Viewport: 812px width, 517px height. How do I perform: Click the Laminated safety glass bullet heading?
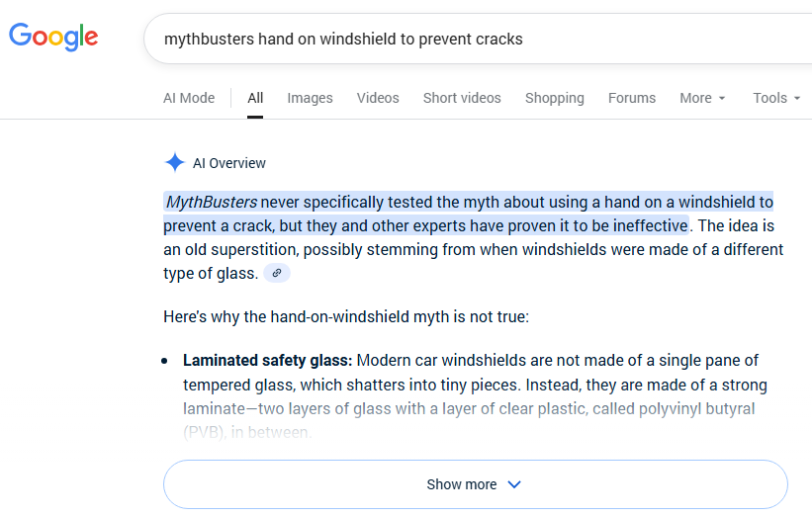[x=267, y=360]
